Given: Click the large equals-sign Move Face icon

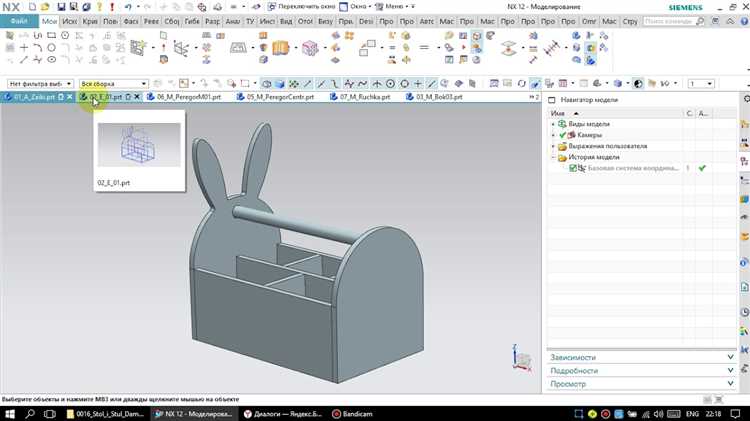Looking at the screenshot, I should [x=424, y=47].
